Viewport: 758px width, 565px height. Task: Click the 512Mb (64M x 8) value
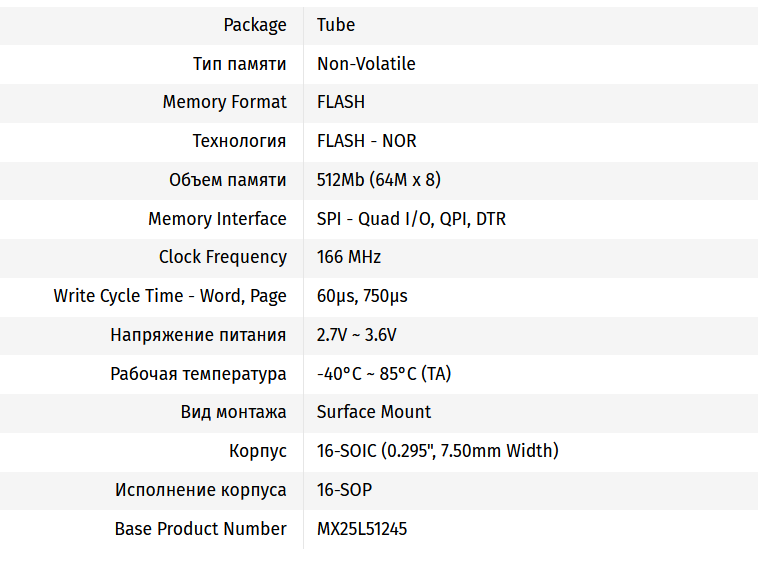(379, 180)
